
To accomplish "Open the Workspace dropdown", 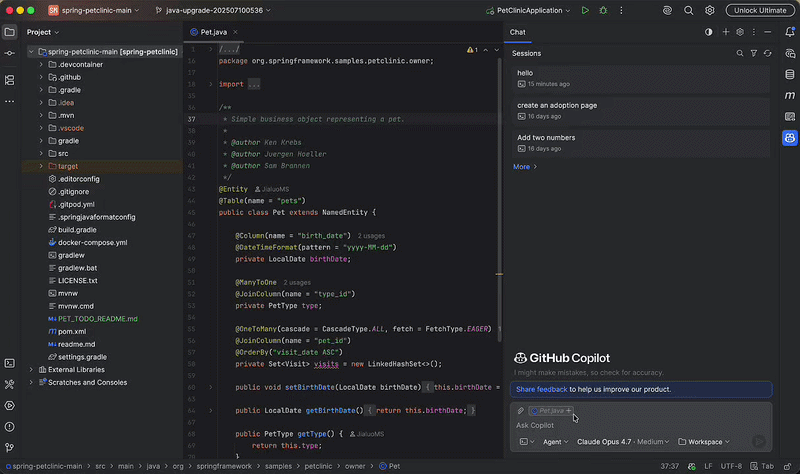I will pos(704,442).
